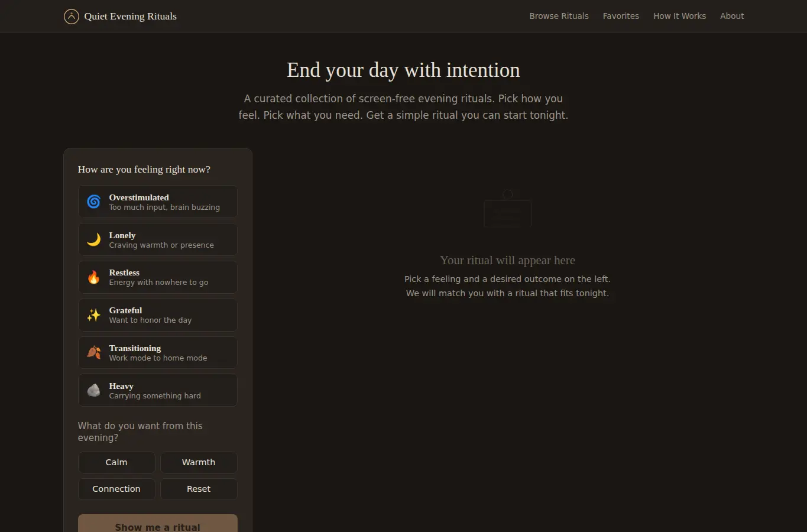
Task: Open the Browse Rituals page
Action: pyautogui.click(x=559, y=16)
